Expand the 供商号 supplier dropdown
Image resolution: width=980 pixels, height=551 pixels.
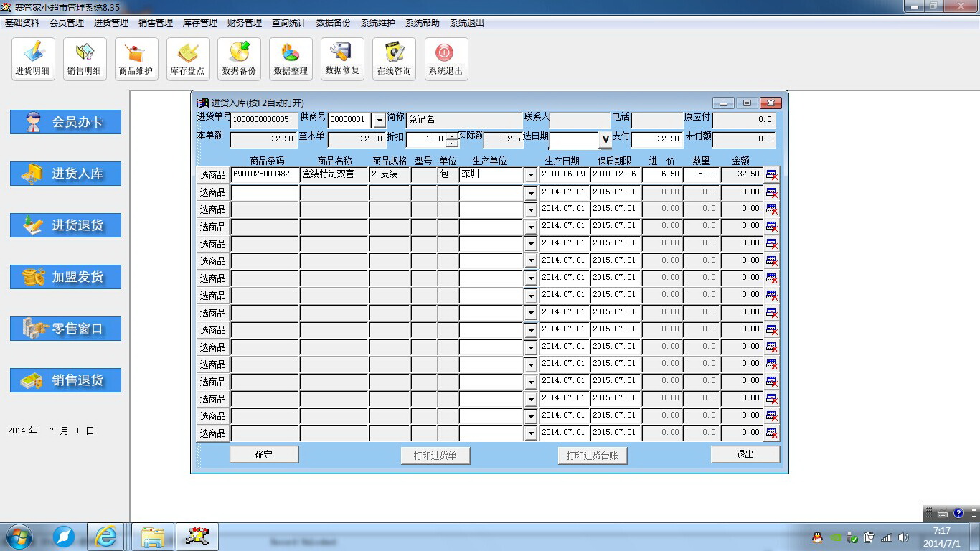[x=380, y=121]
